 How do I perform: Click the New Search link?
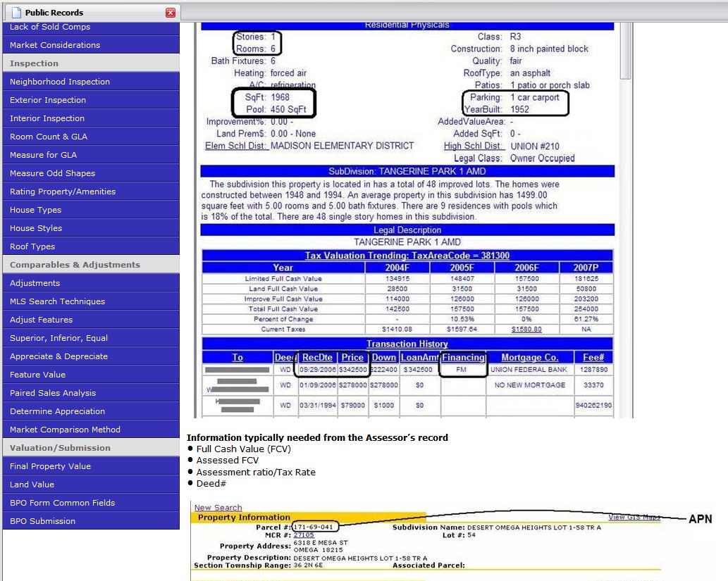click(218, 508)
